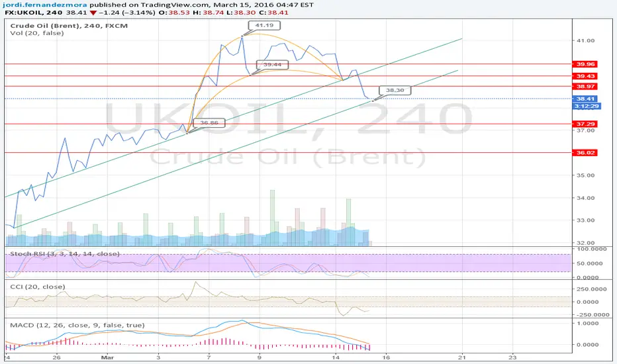Select the 41.19 price callout label
This screenshot has height=364, width=617.
point(264,26)
